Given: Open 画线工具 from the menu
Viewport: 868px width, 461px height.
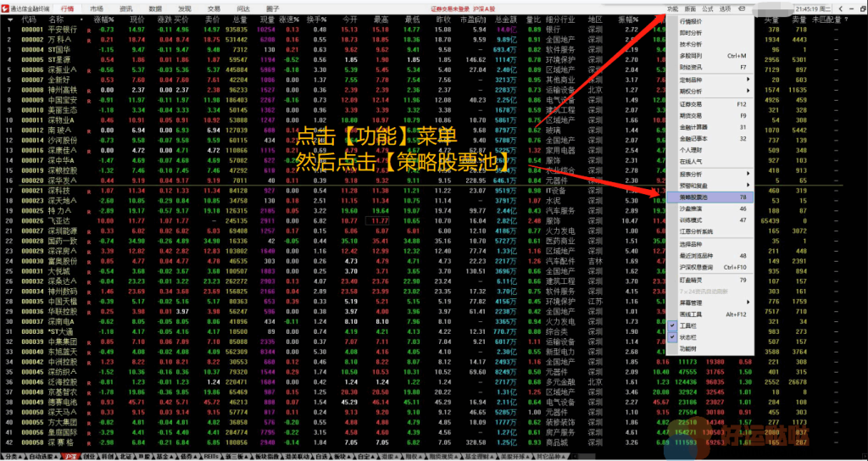Looking at the screenshot, I should coord(711,314).
